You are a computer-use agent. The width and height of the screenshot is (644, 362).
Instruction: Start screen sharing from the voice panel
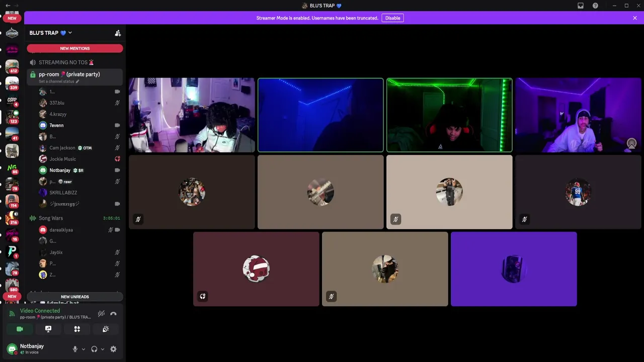coord(48,329)
